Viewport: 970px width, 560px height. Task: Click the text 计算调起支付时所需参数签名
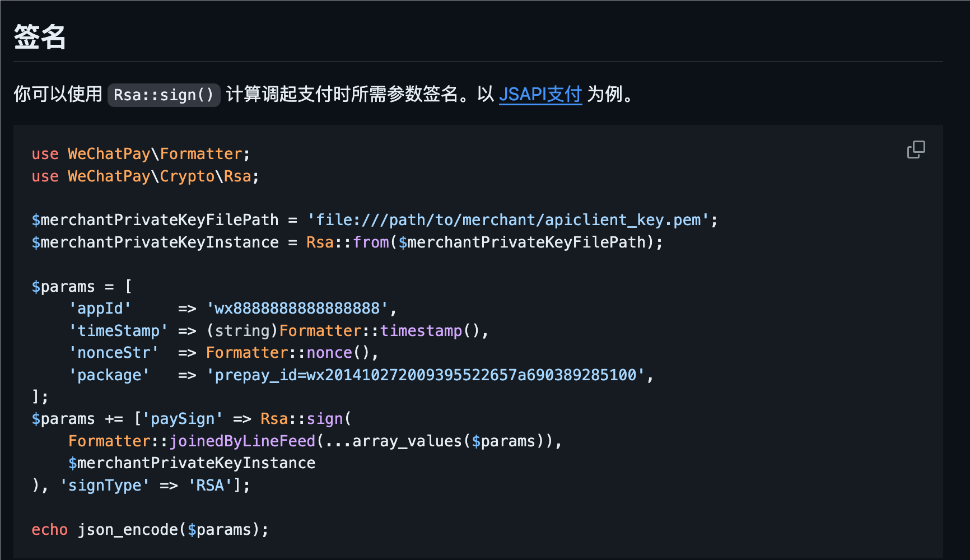point(342,94)
